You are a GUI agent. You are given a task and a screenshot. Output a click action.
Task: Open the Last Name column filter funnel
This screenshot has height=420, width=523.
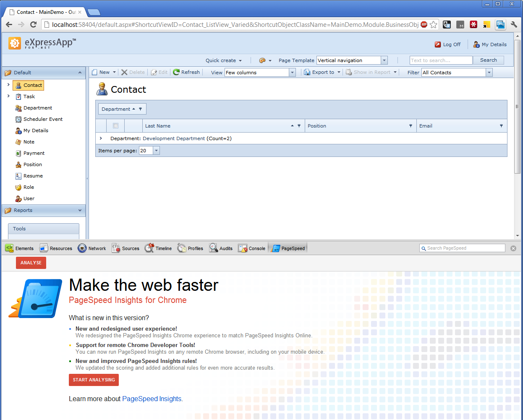pyautogui.click(x=299, y=126)
